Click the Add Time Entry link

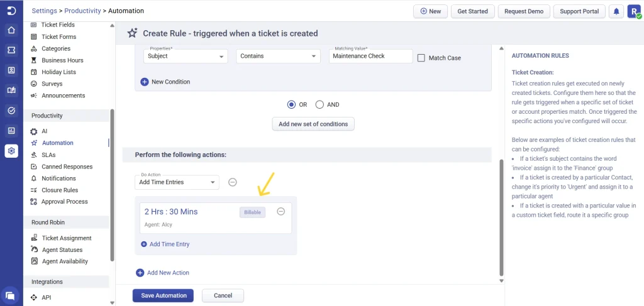coord(169,244)
